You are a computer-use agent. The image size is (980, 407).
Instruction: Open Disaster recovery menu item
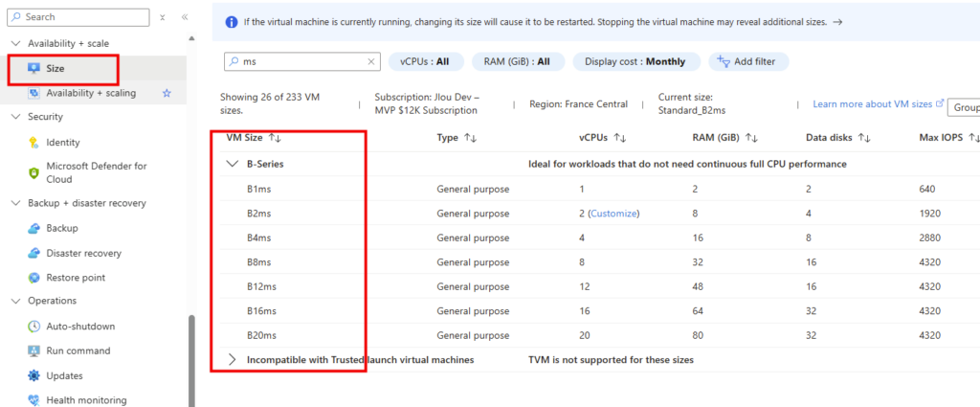84,253
